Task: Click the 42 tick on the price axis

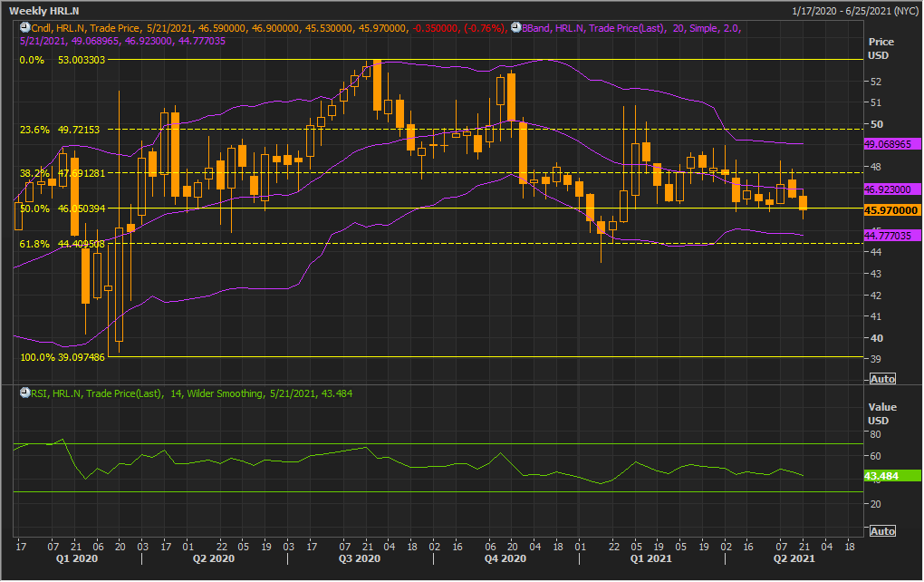Action: tap(876, 296)
